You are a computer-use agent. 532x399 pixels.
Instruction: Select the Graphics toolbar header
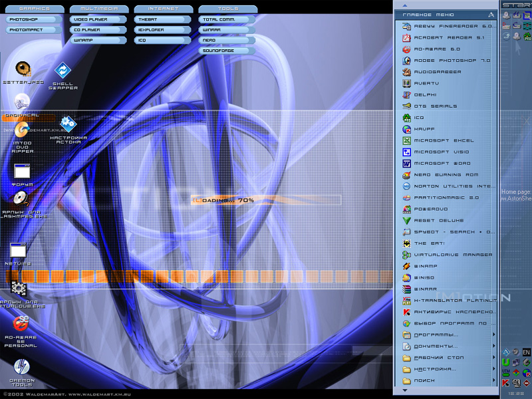tap(35, 9)
